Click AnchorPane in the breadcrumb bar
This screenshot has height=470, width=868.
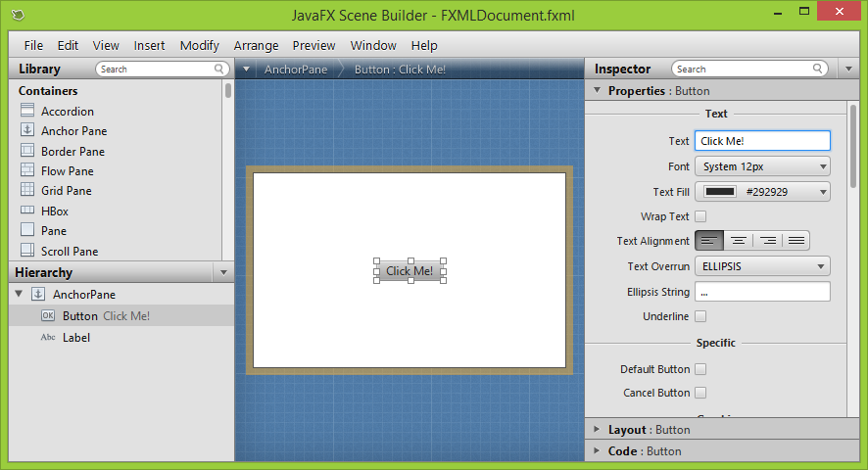click(296, 70)
